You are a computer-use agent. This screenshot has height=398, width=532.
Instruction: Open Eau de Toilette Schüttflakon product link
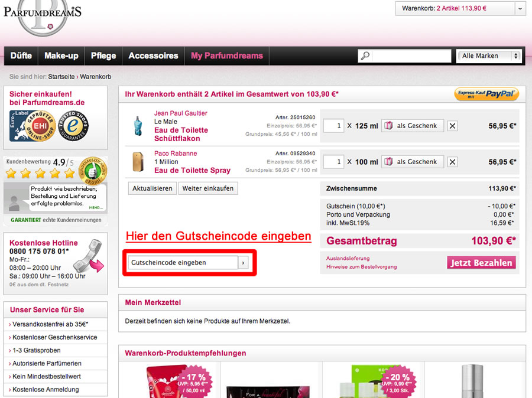pyautogui.click(x=181, y=134)
